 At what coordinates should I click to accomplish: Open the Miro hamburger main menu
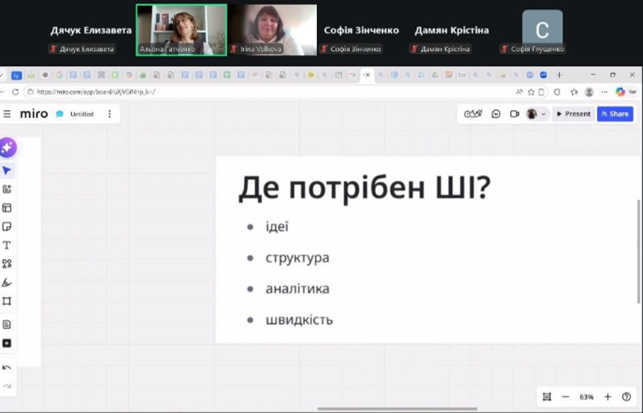click(7, 114)
